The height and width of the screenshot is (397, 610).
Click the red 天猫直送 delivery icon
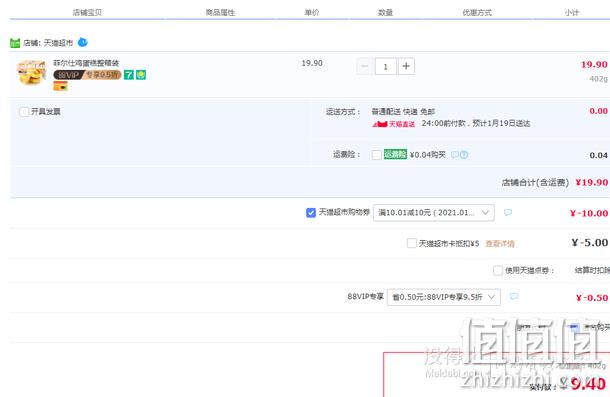coord(394,124)
